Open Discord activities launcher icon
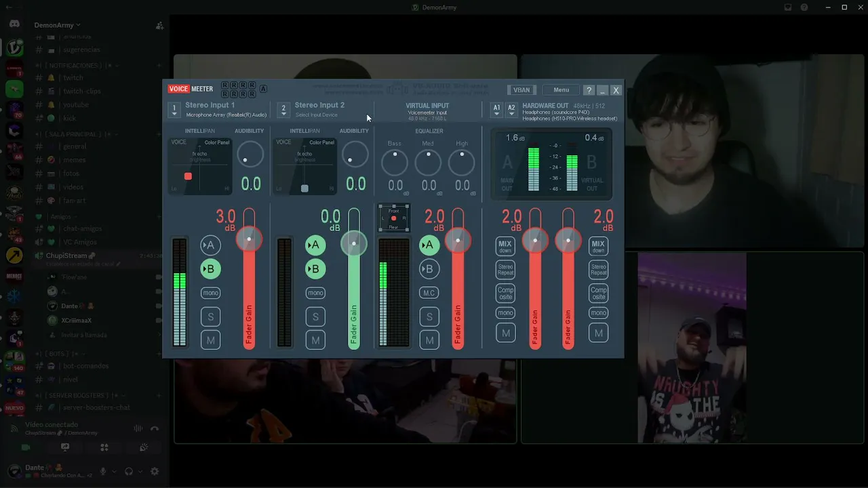The height and width of the screenshot is (488, 868). coord(104,447)
